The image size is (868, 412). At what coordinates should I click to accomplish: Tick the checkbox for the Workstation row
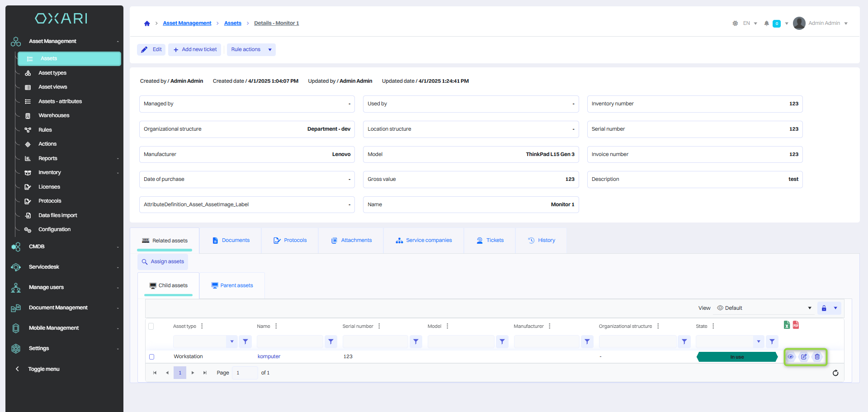point(152,357)
